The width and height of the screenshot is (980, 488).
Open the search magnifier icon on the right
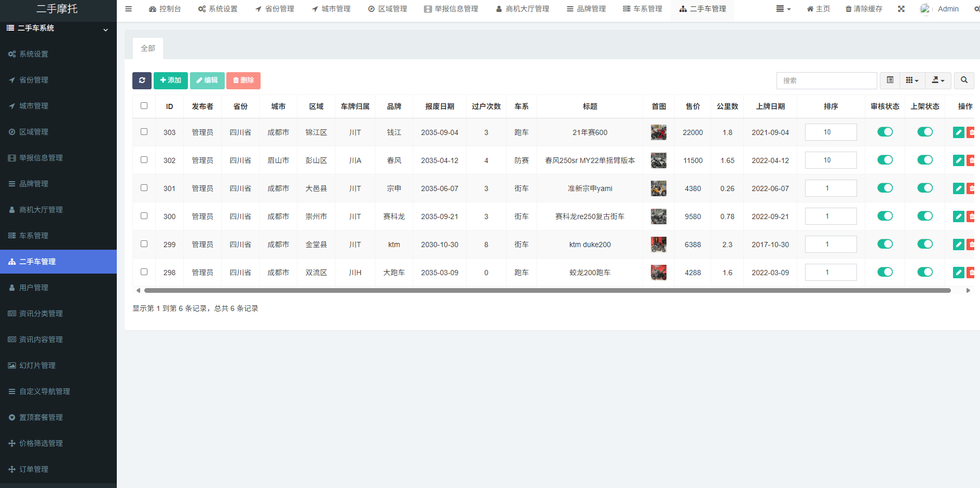[x=964, y=80]
